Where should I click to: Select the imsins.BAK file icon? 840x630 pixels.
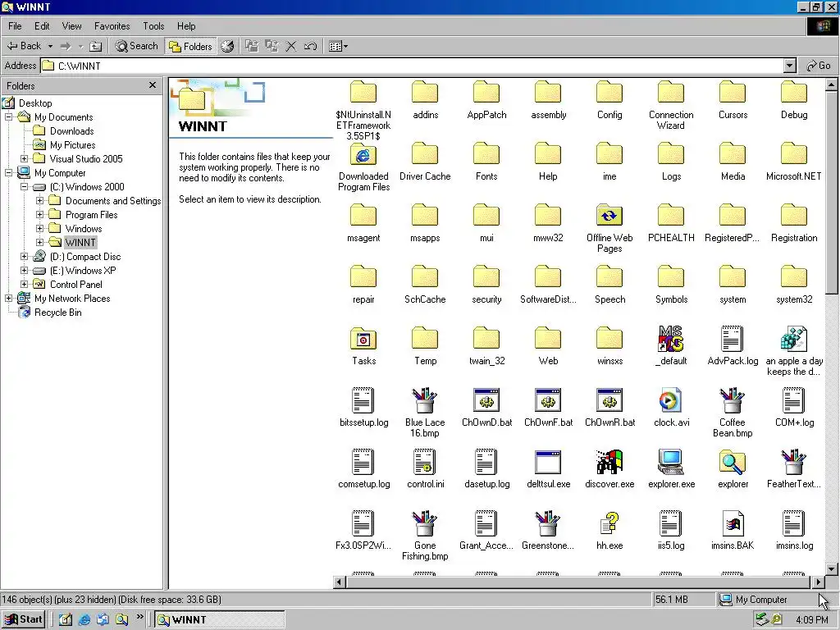point(733,523)
